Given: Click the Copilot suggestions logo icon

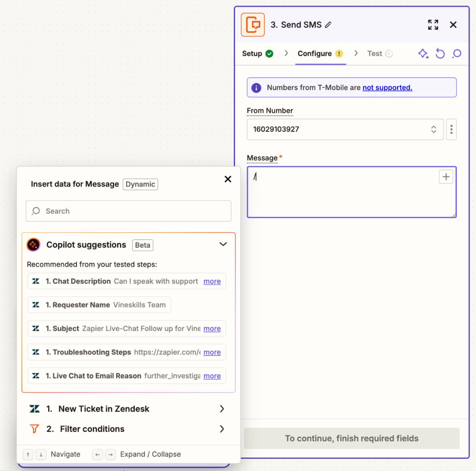Looking at the screenshot, I should click(34, 245).
